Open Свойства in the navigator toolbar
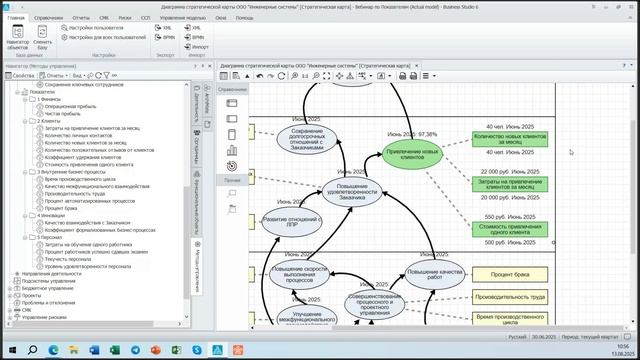Image resolution: width=640 pixels, height=360 pixels. point(20,76)
